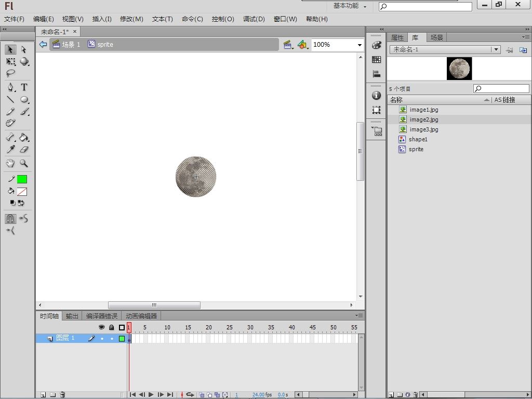The width and height of the screenshot is (532, 399).
Task: Select the Eraser tool
Action: pos(24,150)
